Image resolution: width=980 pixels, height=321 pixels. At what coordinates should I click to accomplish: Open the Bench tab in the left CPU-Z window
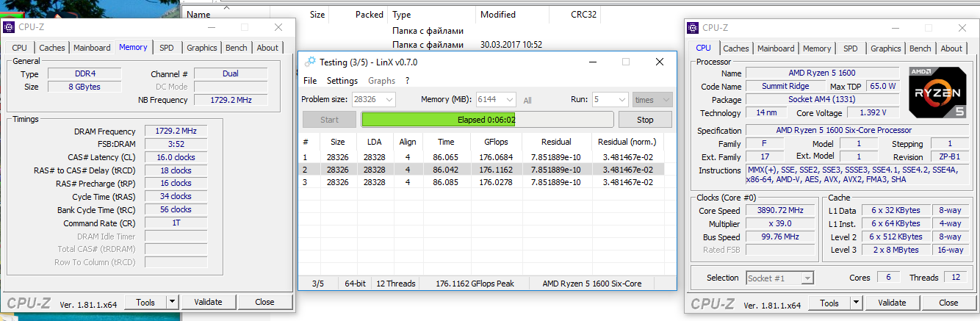tap(237, 48)
